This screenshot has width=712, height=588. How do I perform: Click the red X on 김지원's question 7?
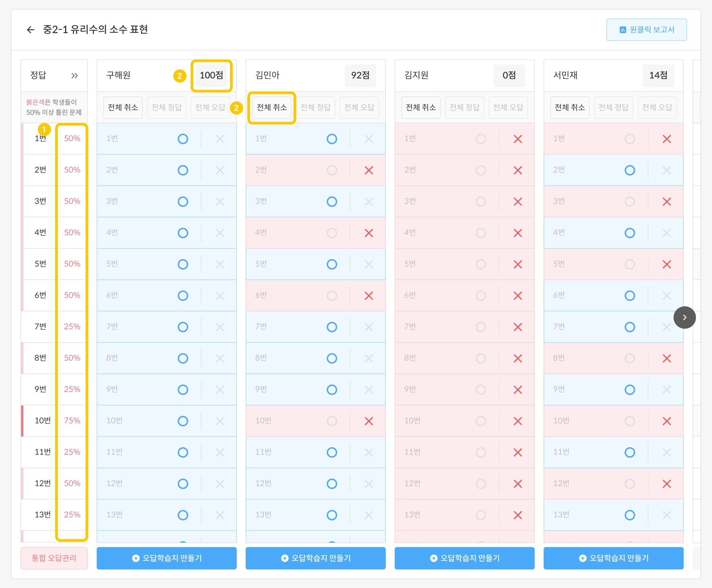pos(517,327)
